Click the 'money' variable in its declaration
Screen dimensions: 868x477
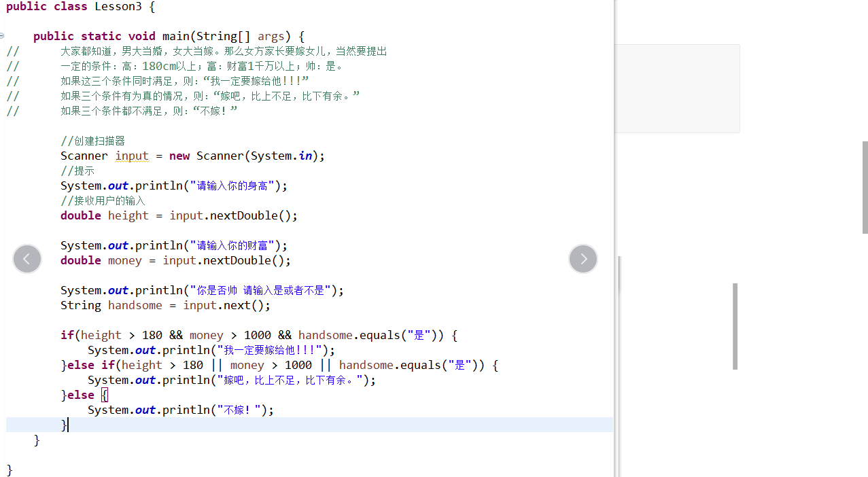[x=124, y=260]
